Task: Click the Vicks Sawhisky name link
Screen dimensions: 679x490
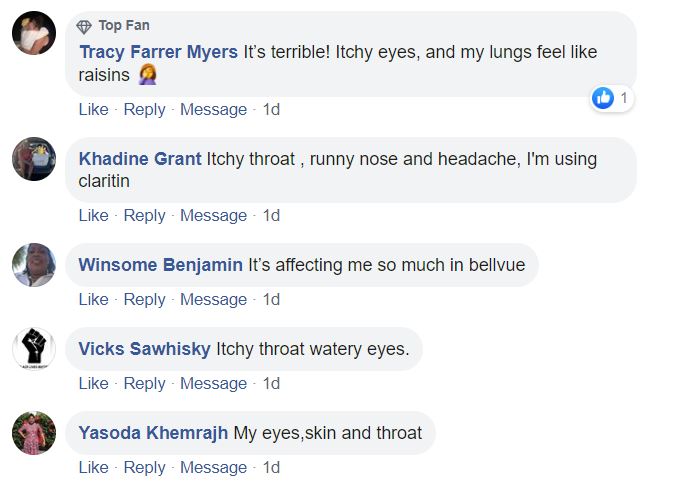Action: [x=144, y=349]
